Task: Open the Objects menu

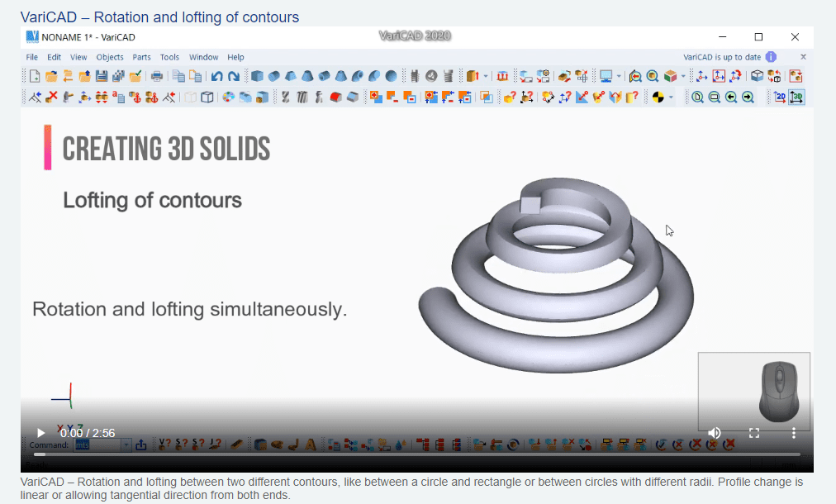Action: (x=110, y=57)
